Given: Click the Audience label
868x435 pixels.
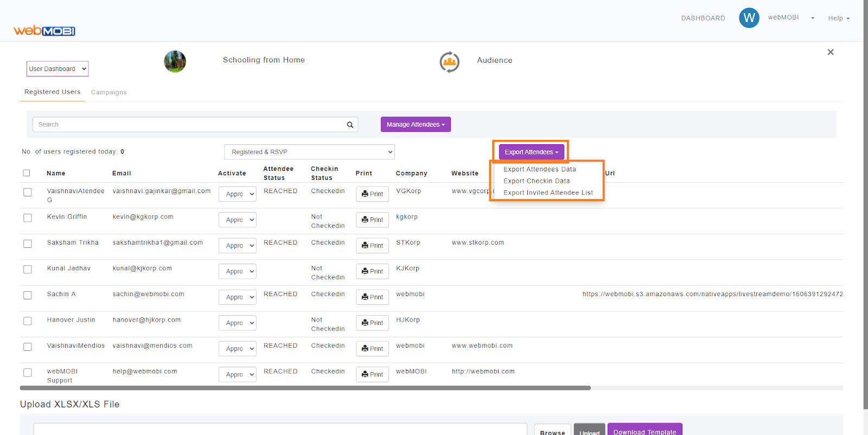Looking at the screenshot, I should (495, 60).
